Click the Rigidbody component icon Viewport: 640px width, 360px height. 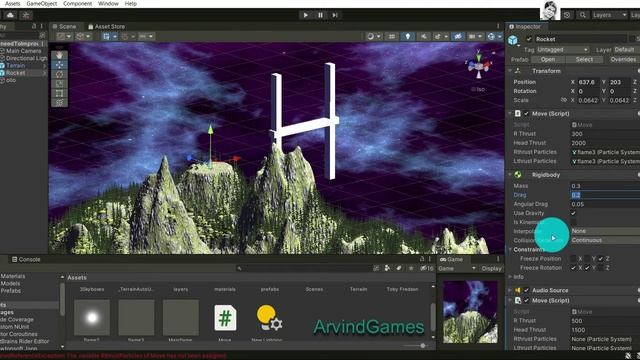click(518, 175)
